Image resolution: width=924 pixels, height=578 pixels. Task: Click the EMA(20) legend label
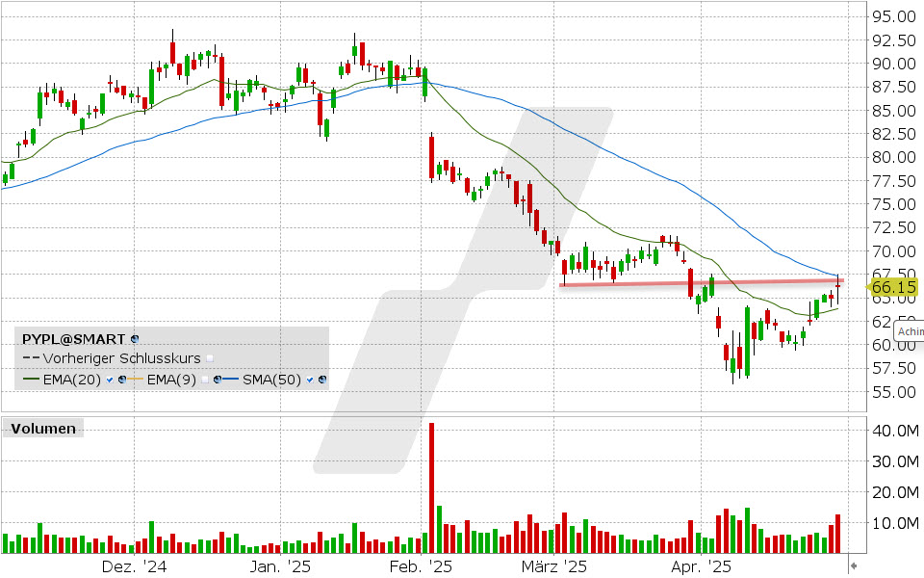click(x=72, y=380)
